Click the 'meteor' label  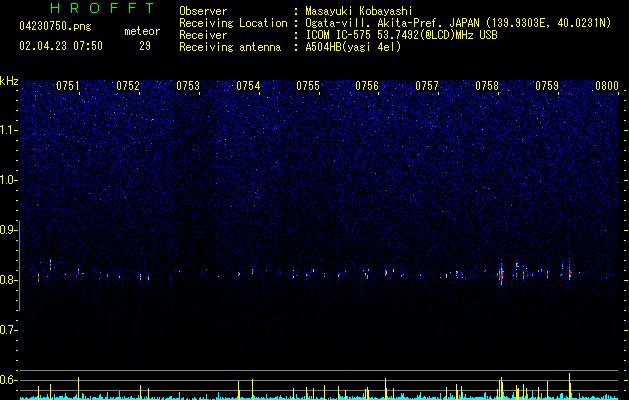click(x=142, y=31)
